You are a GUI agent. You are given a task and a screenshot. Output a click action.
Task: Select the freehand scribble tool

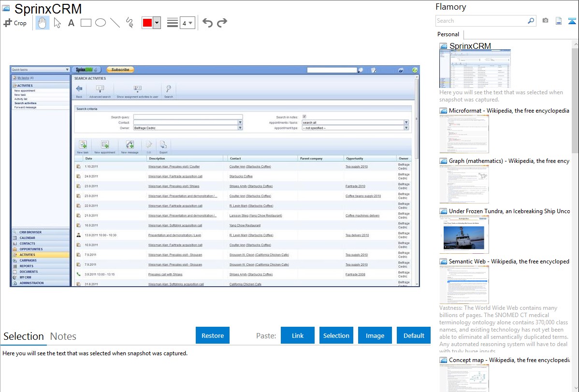(129, 23)
